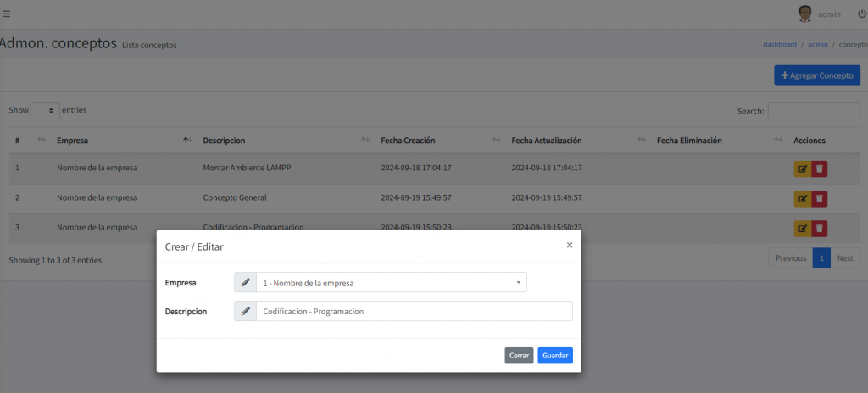
Task: Close the Crear / Editar dialog with X
Action: coord(569,245)
